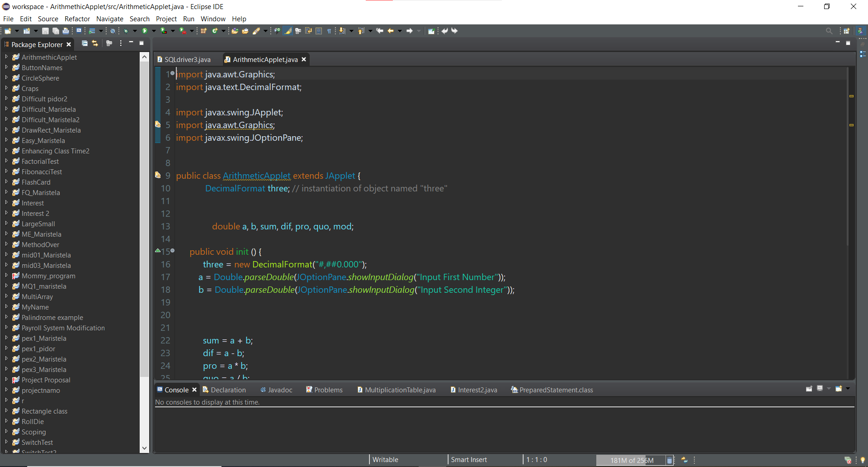Click the New Java Class icon
This screenshot has width=868, height=467.
(215, 31)
